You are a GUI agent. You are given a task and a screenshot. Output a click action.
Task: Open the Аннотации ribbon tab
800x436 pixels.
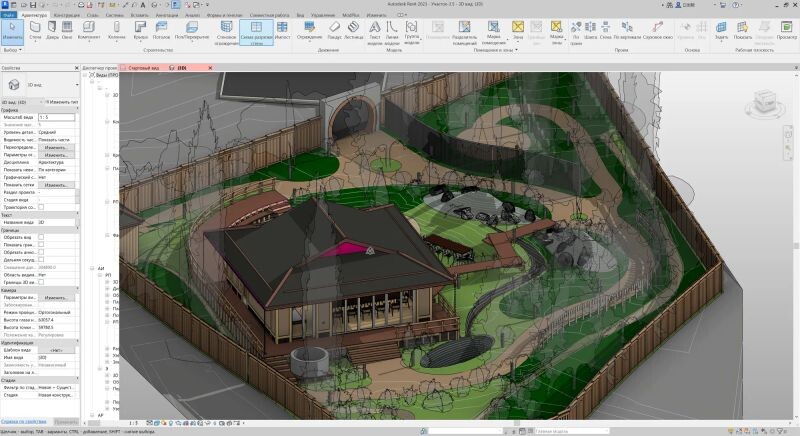[x=166, y=16]
